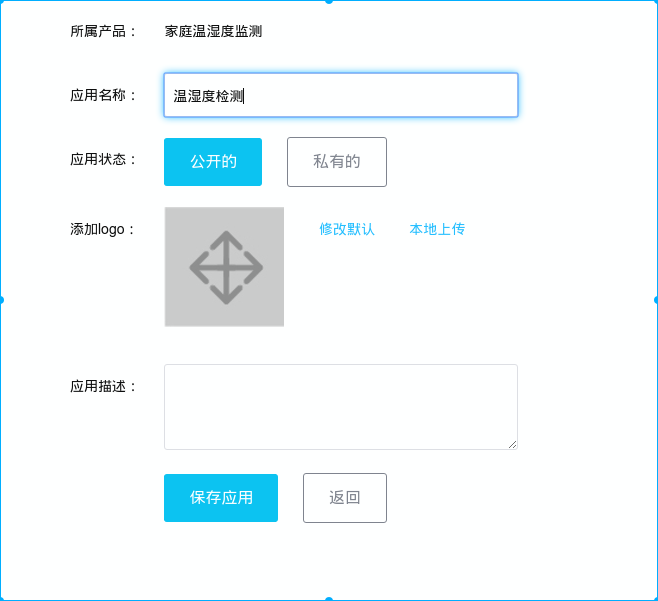Select the 公开的 status option
Viewport: 658px width, 601px height.
(x=213, y=162)
